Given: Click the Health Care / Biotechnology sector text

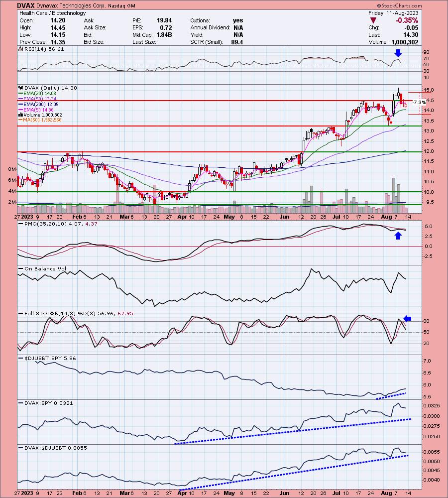Looking at the screenshot, I should coord(52,13).
